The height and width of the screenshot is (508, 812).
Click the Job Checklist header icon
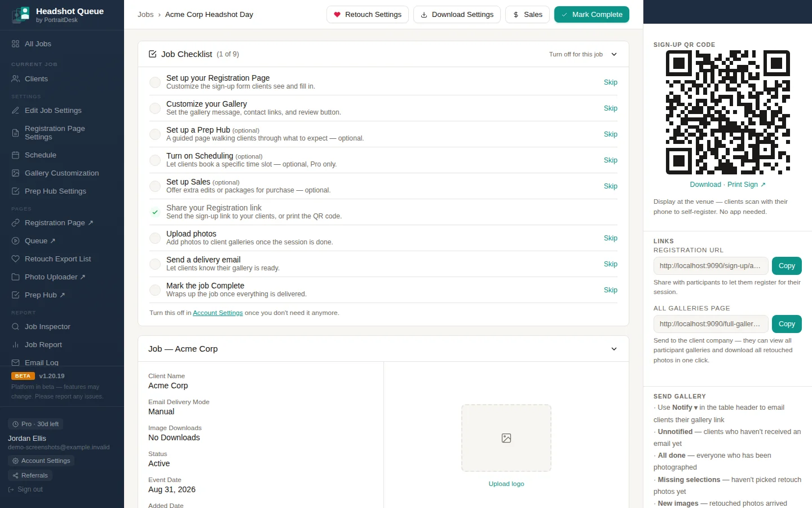(152, 54)
